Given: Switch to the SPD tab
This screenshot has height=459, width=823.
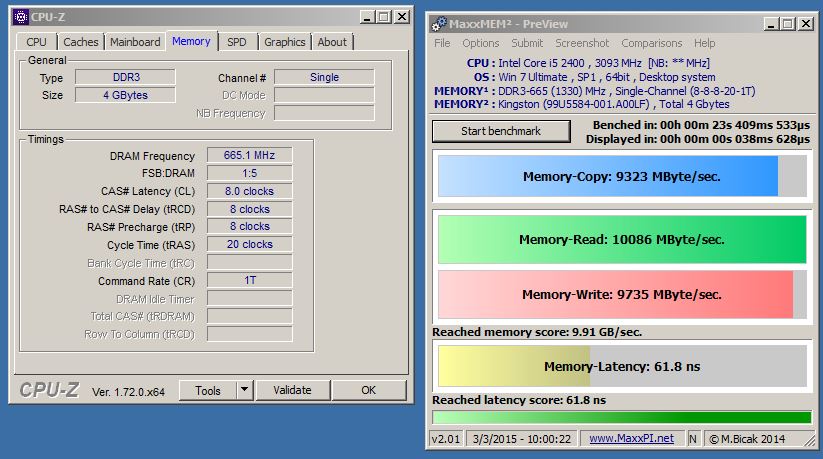Looking at the screenshot, I should pos(236,42).
